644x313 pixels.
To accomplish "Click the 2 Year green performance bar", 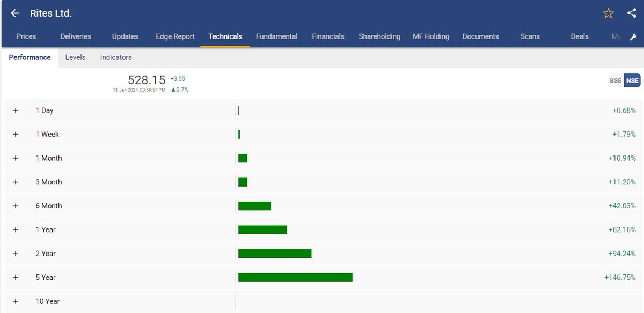I will [x=275, y=254].
